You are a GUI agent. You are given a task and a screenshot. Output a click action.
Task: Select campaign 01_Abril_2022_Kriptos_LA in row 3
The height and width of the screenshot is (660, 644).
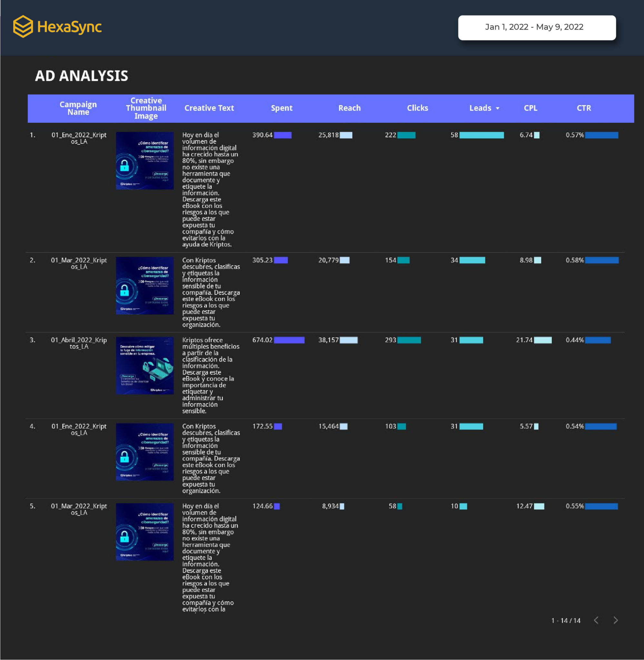[79, 343]
